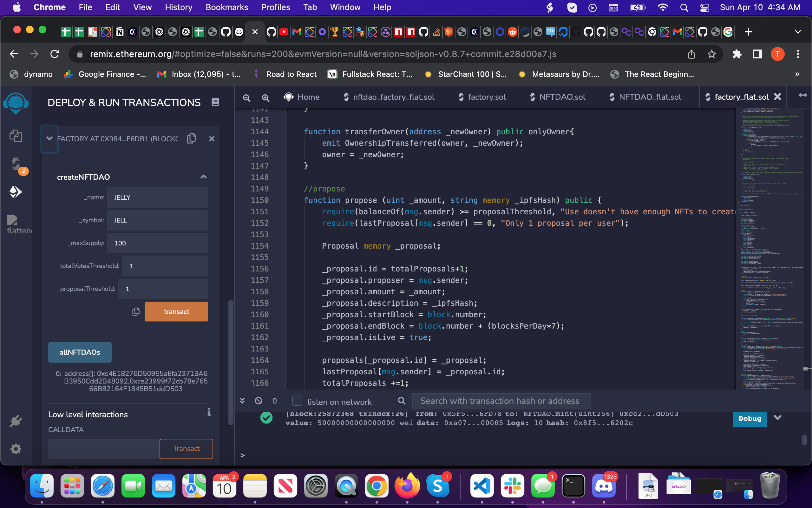Screen dimensions: 812x508
Task: Expand transaction log details chevron
Action: (777, 418)
